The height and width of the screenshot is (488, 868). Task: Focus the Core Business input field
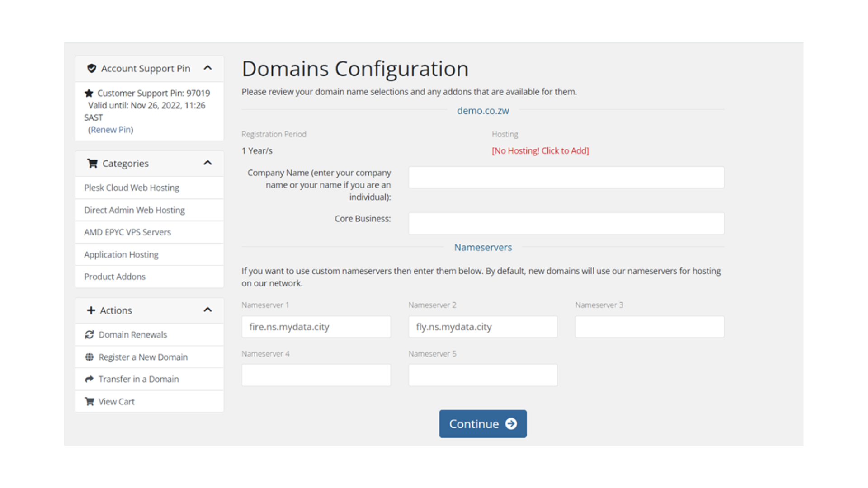click(x=566, y=223)
